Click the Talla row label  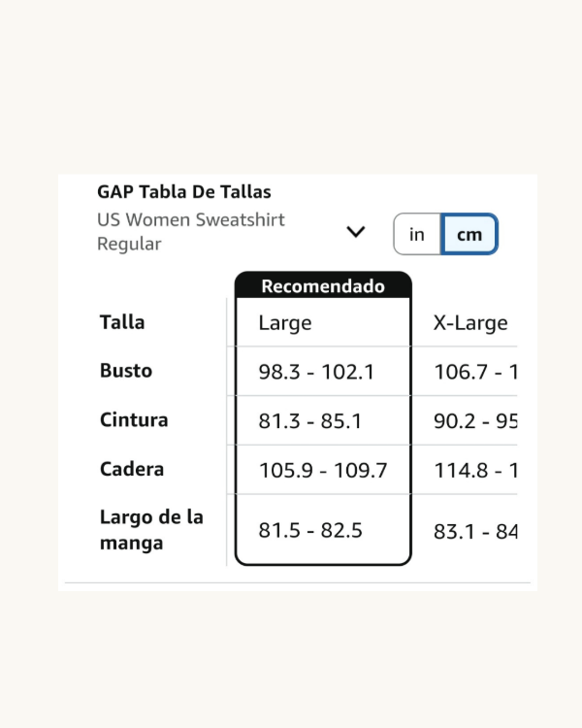tap(122, 322)
